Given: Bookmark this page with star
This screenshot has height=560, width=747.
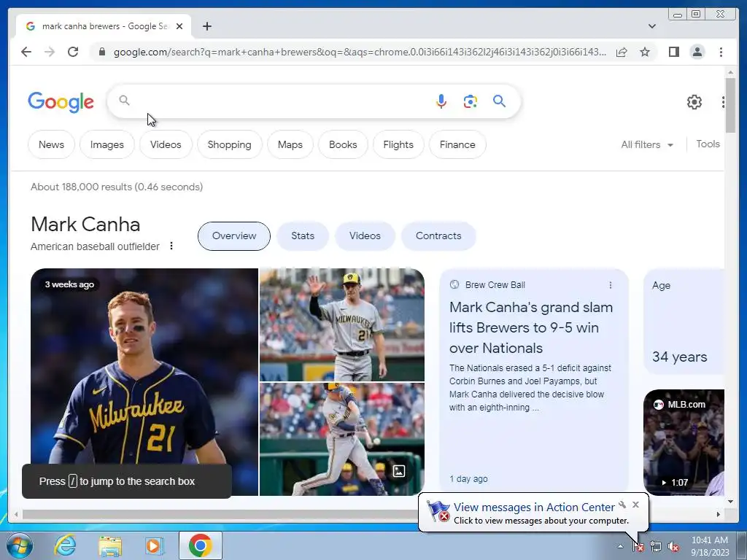Looking at the screenshot, I should [645, 52].
